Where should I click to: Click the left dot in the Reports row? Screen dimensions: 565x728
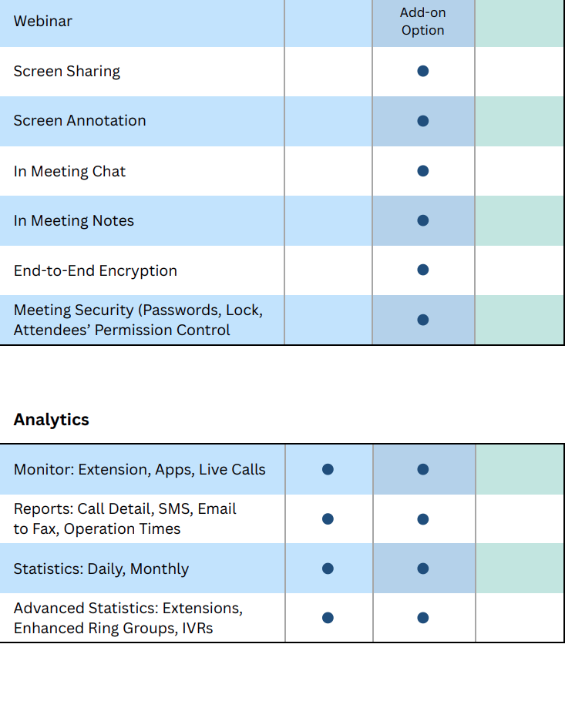click(328, 519)
